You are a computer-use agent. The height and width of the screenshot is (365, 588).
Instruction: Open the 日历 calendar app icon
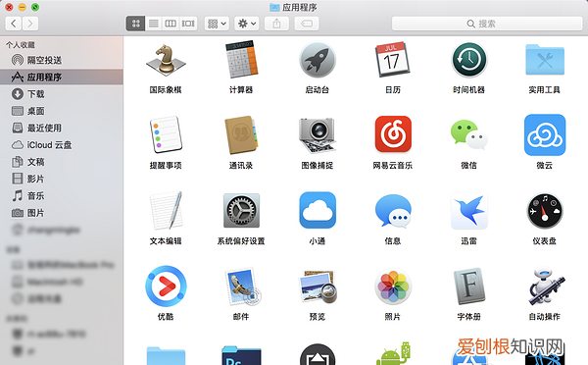click(392, 60)
